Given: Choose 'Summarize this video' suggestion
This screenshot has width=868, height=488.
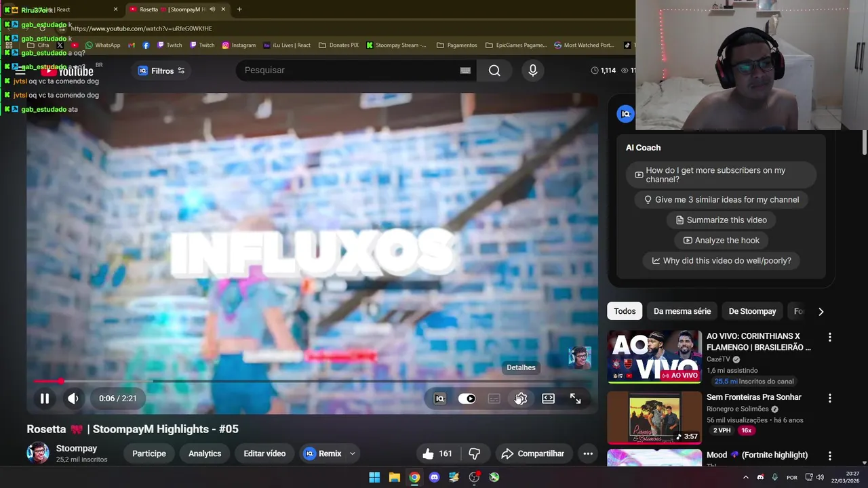Looking at the screenshot, I should click(x=721, y=220).
